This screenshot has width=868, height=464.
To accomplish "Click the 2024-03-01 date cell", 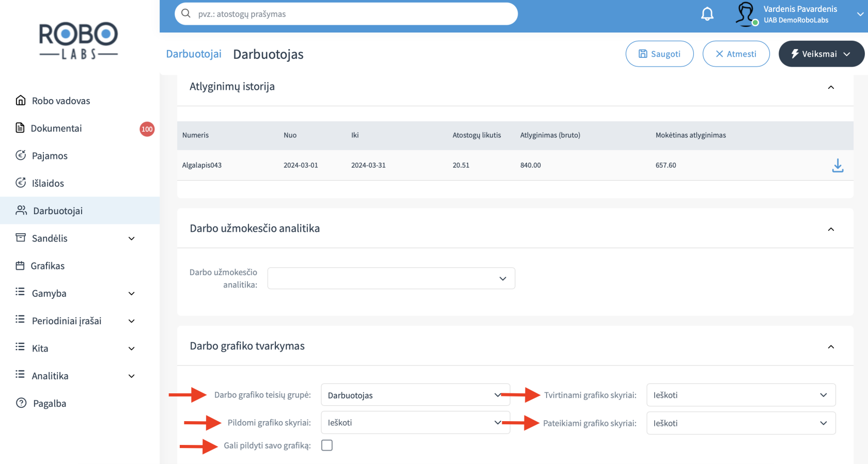I will (x=301, y=165).
